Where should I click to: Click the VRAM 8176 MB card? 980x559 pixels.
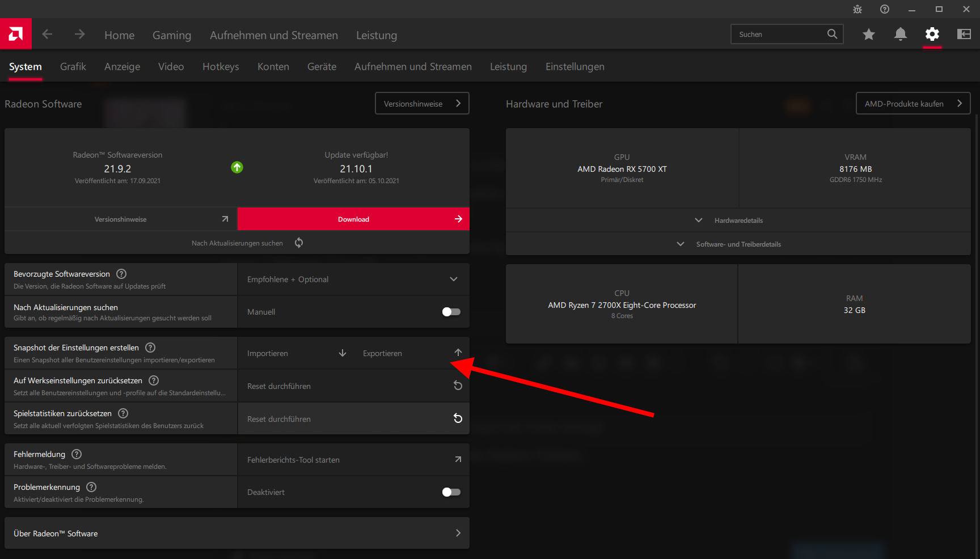point(855,168)
